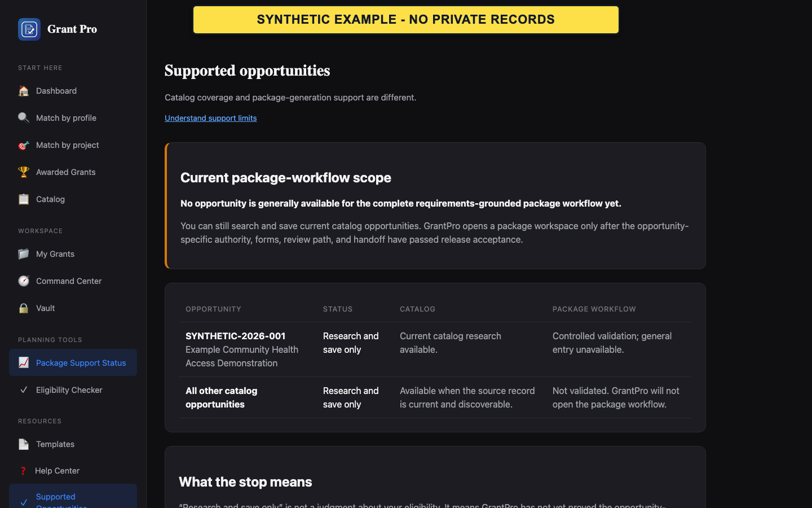
Task: Go to Templates resources
Action: [73, 444]
